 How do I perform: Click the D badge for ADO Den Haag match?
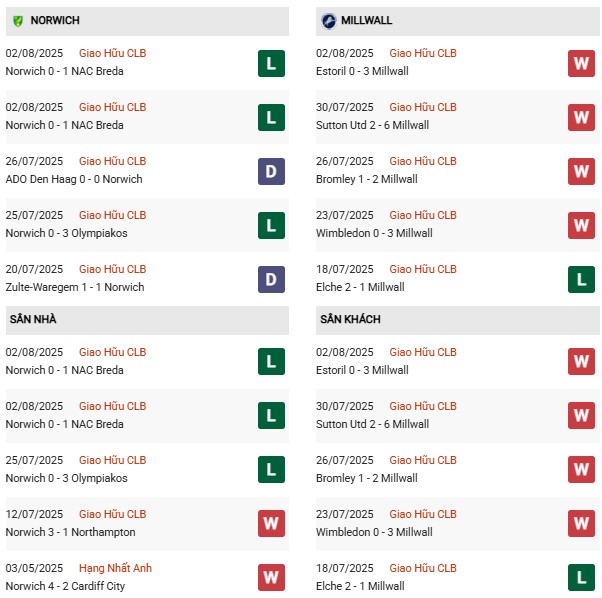[x=271, y=171]
